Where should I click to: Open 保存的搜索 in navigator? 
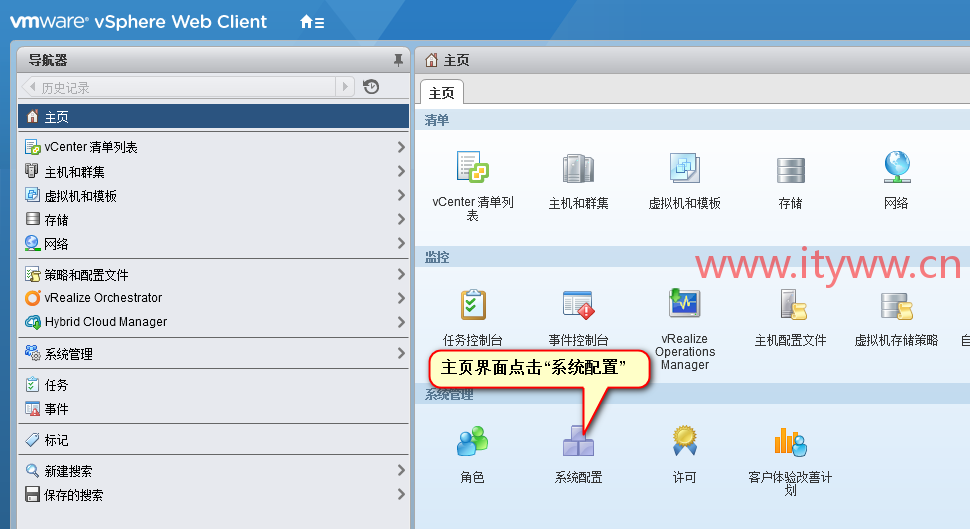coord(213,495)
